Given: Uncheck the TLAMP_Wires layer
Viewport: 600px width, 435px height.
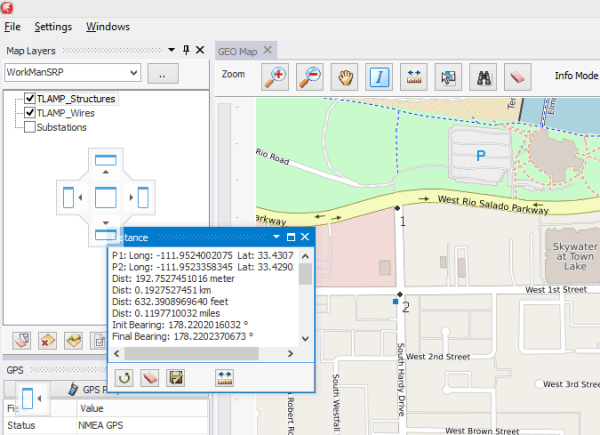Looking at the screenshot, I should (x=30, y=113).
